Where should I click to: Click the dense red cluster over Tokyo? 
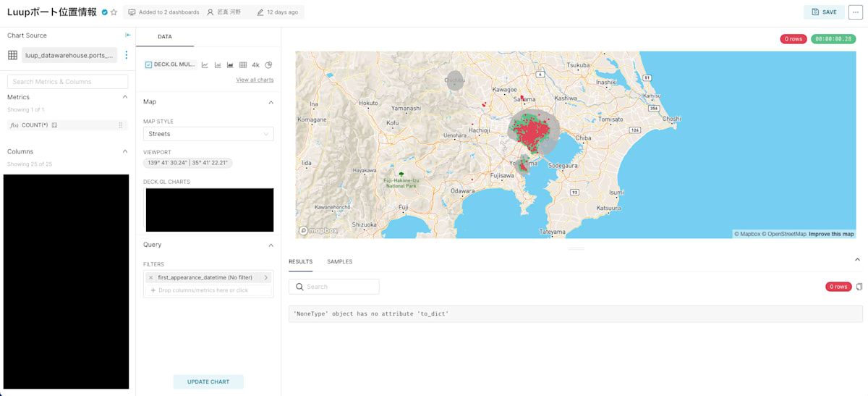point(533,132)
